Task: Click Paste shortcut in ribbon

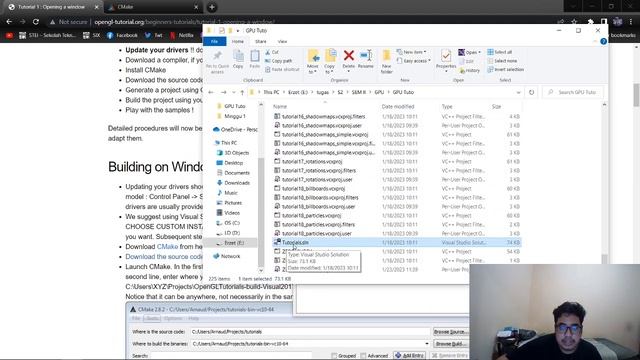Action: (x=282, y=69)
